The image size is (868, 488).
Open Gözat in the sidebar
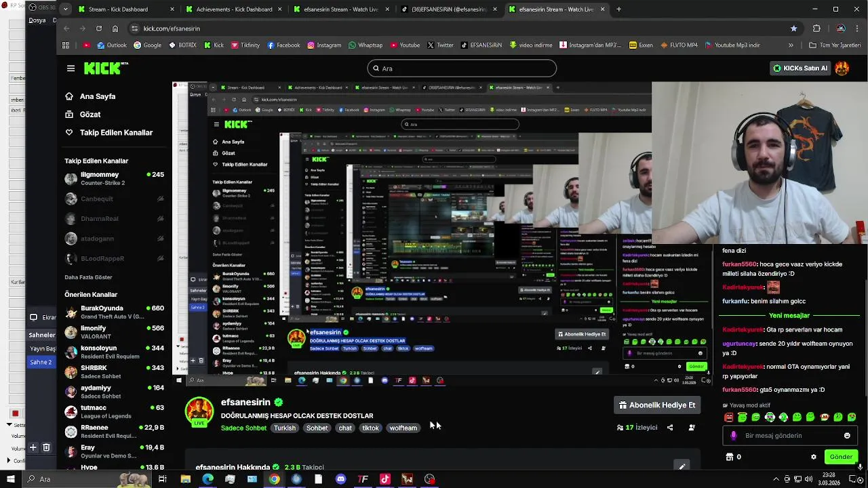(83, 115)
